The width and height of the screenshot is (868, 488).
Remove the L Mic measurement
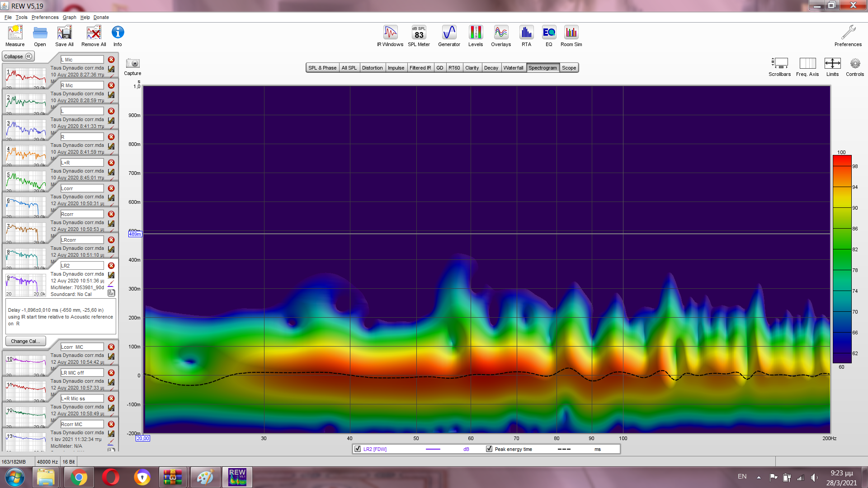point(111,60)
